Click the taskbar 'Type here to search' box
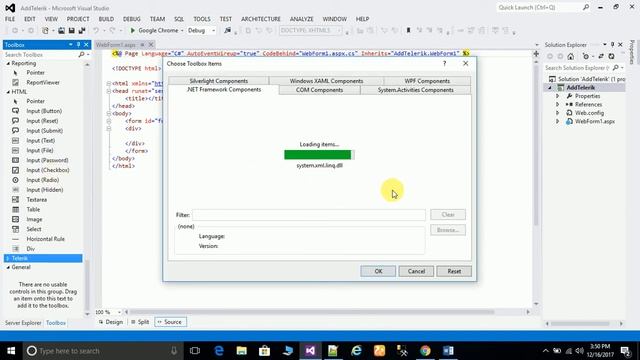640x360 pixels. pos(102,351)
